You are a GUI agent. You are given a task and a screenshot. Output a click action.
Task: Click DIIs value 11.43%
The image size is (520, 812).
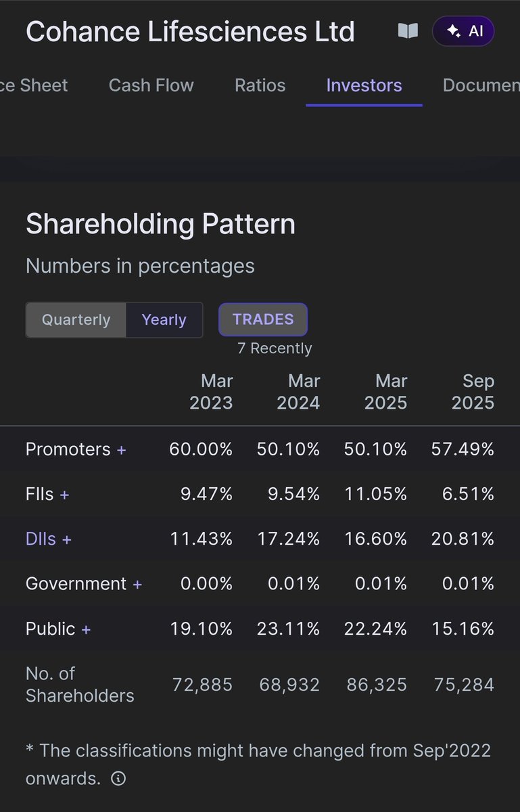coord(202,539)
